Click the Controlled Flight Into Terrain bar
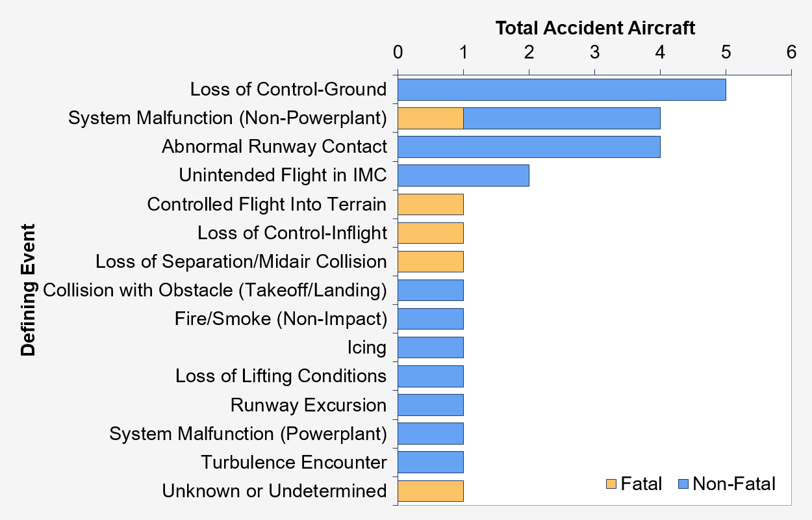Image resolution: width=812 pixels, height=520 pixels. click(x=430, y=204)
